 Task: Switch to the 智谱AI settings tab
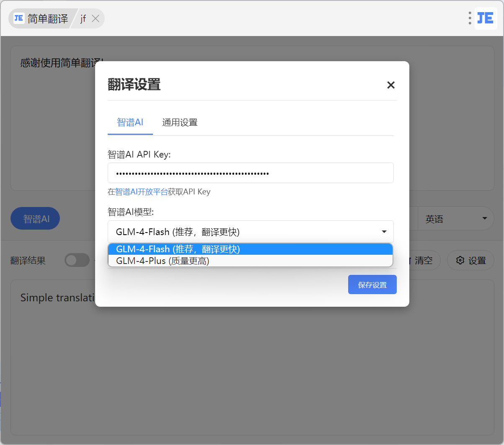[x=130, y=122]
